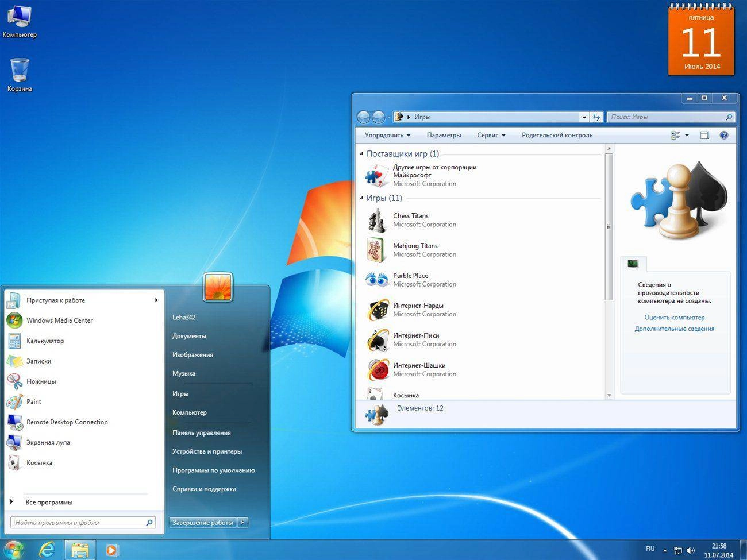Viewport: 747px width, 560px height.
Task: Open the Recycle Bin (Корзина) desktop icon
Action: tap(19, 75)
